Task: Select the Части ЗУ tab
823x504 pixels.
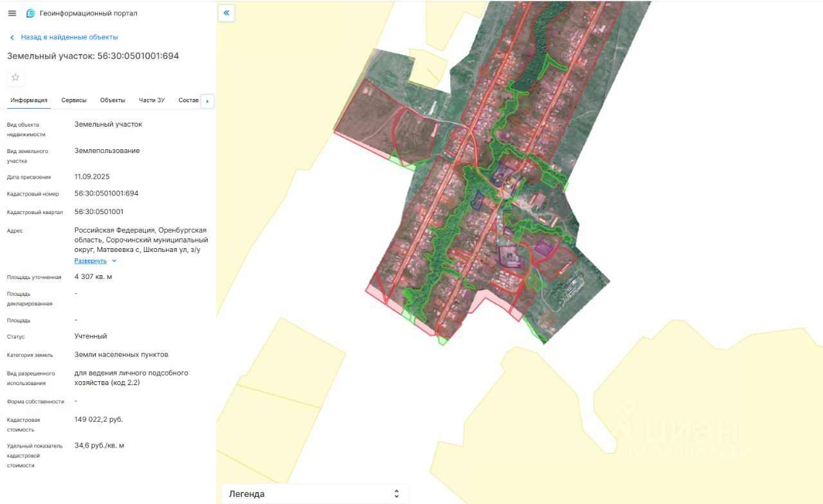Action: click(x=152, y=100)
